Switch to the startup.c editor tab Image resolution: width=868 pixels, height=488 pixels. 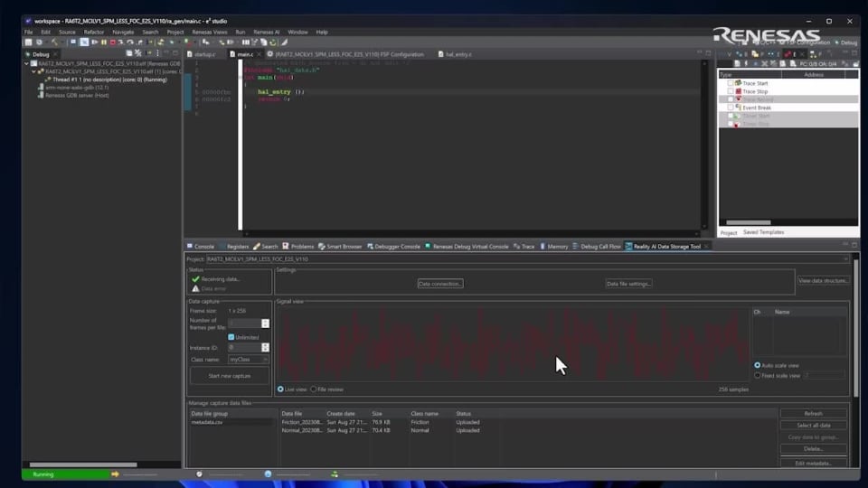coord(204,54)
